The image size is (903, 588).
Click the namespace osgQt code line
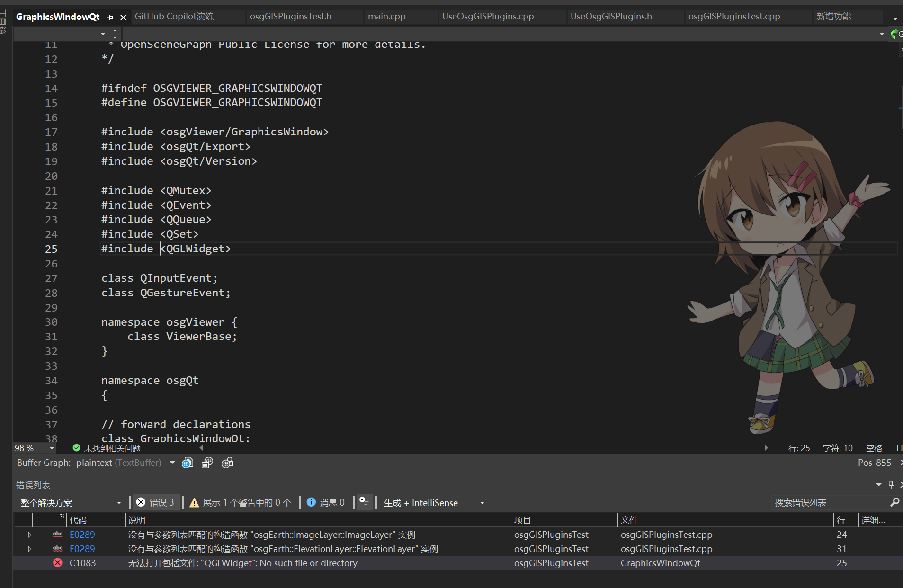150,381
